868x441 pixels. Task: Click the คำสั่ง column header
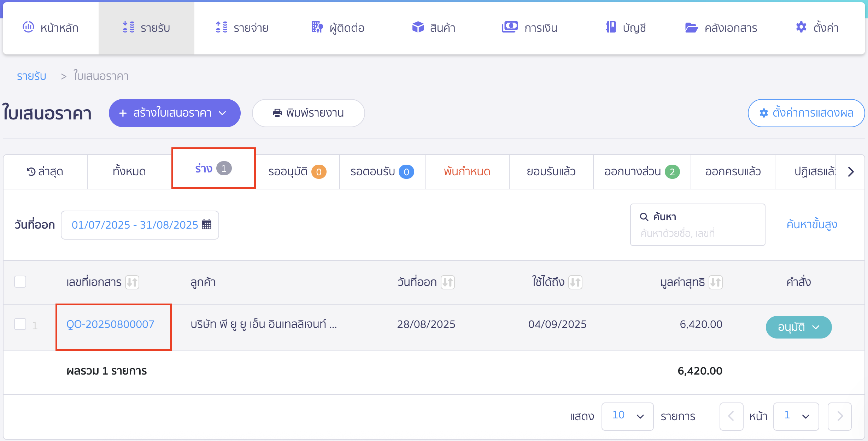coord(799,282)
